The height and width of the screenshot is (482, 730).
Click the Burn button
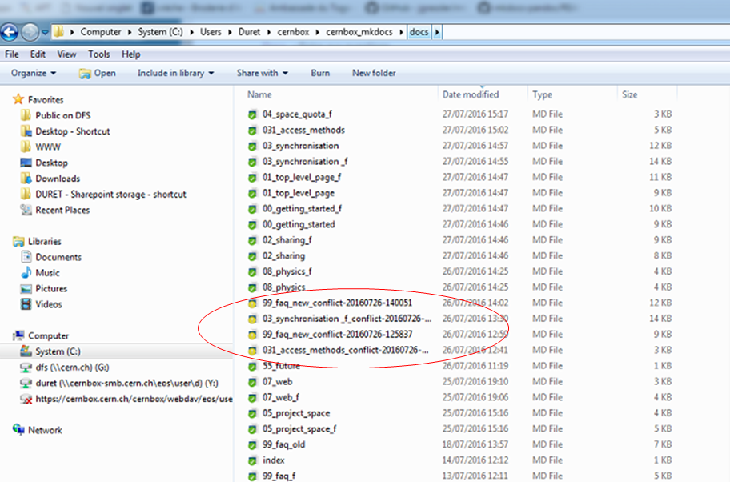[320, 73]
